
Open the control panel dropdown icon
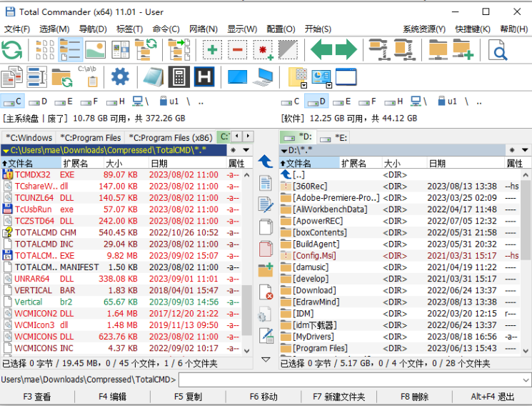coord(322,77)
